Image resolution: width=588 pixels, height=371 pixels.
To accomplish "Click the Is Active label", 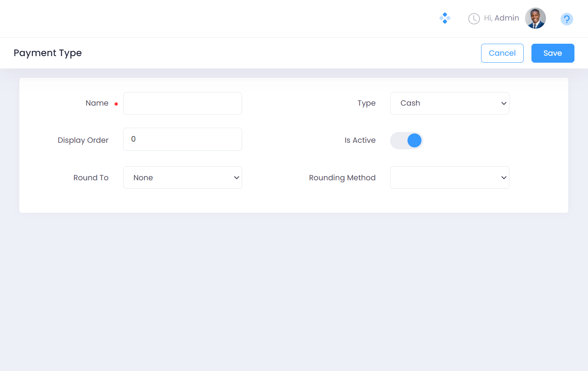I will pyautogui.click(x=360, y=140).
